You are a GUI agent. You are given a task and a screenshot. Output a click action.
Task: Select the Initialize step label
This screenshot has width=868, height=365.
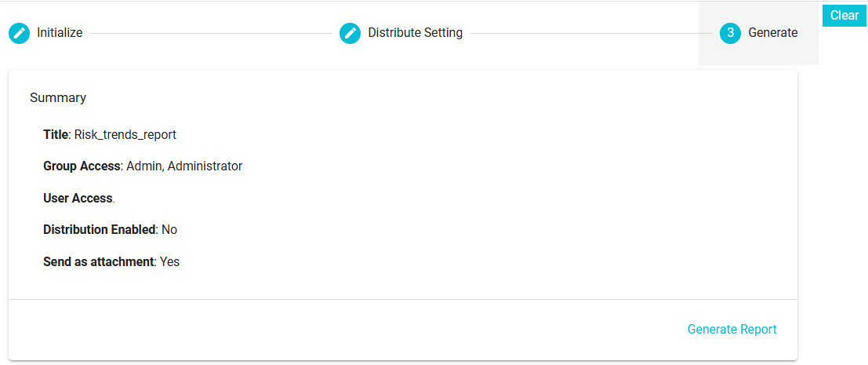pos(60,33)
